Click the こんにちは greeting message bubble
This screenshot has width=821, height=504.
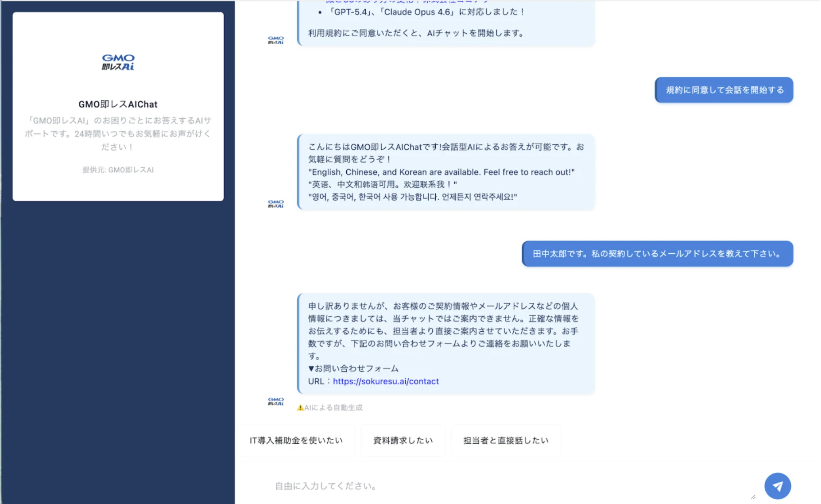pyautogui.click(x=445, y=172)
